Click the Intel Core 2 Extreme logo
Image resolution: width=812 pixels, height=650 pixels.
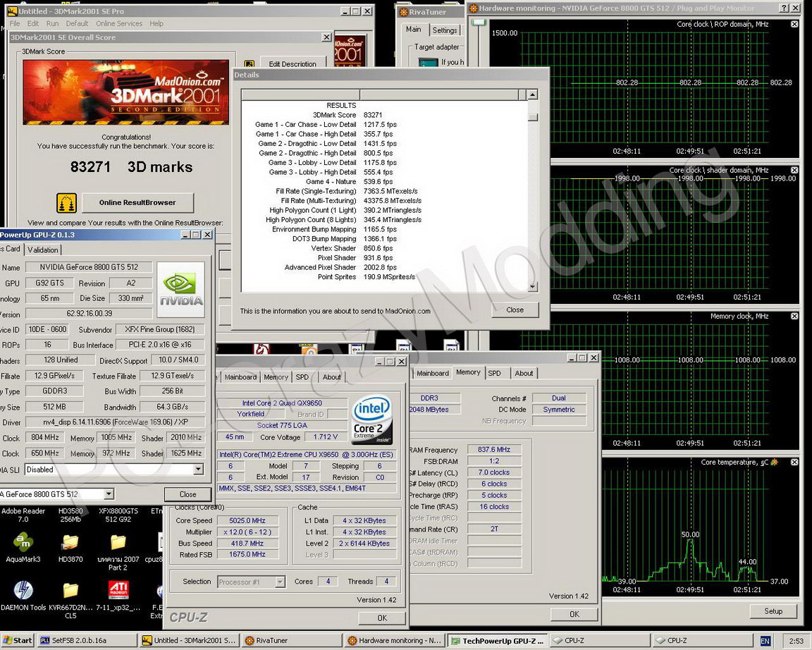[371, 421]
